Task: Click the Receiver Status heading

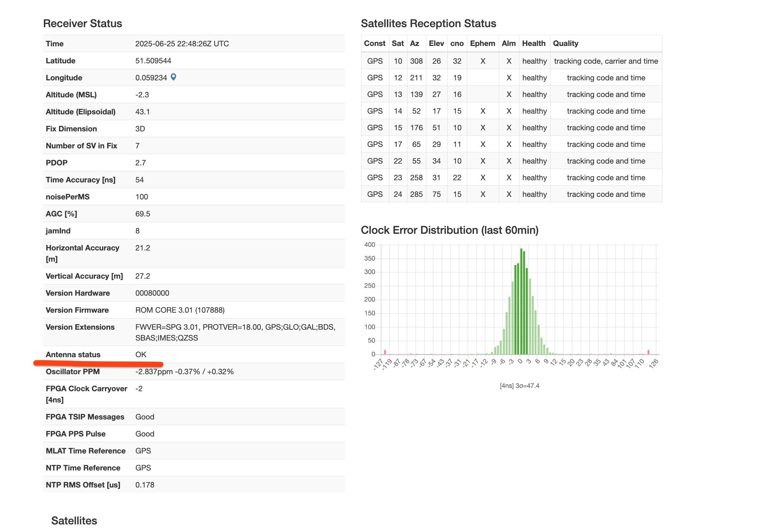Action: pos(83,24)
